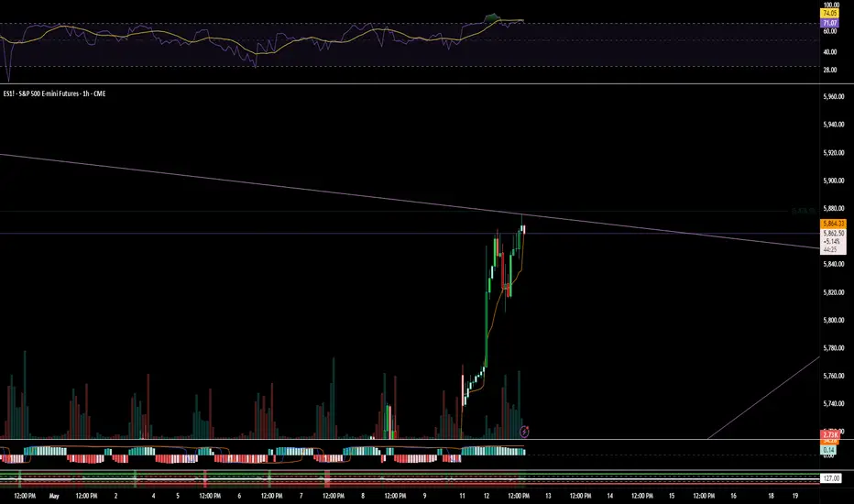Select the ES1! S&P 500 E-mini Futures title
The height and width of the screenshot is (504, 854).
(54, 93)
